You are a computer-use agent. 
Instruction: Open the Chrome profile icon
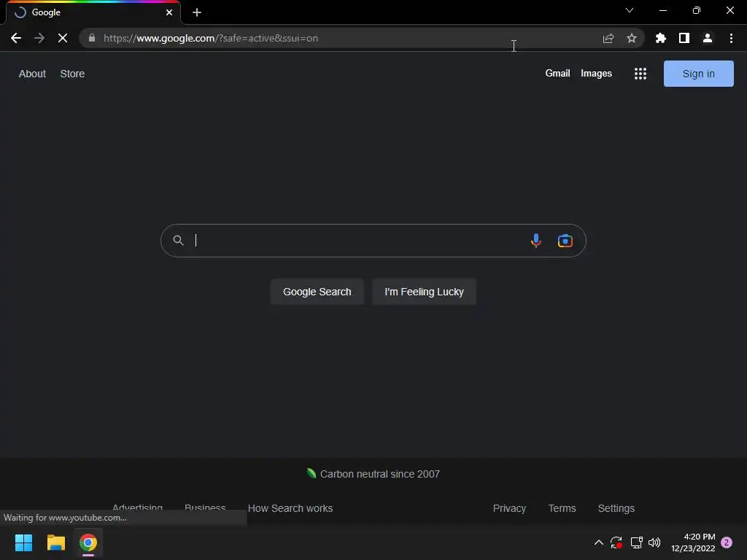pos(708,38)
